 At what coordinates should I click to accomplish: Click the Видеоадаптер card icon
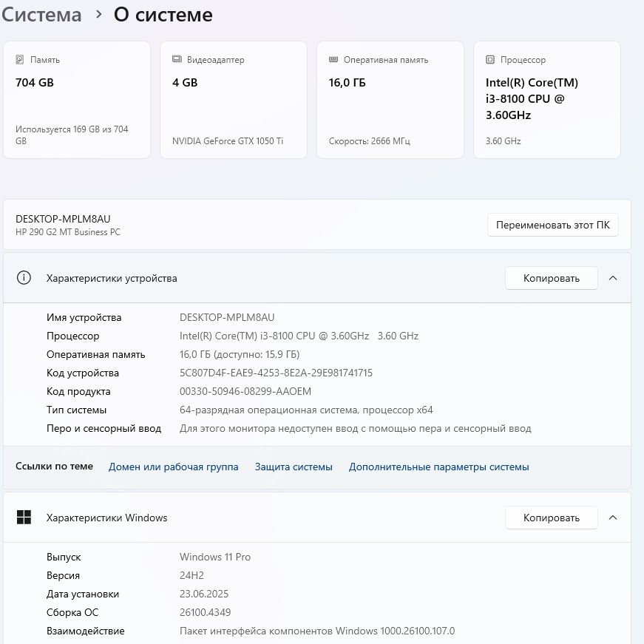[x=177, y=59]
